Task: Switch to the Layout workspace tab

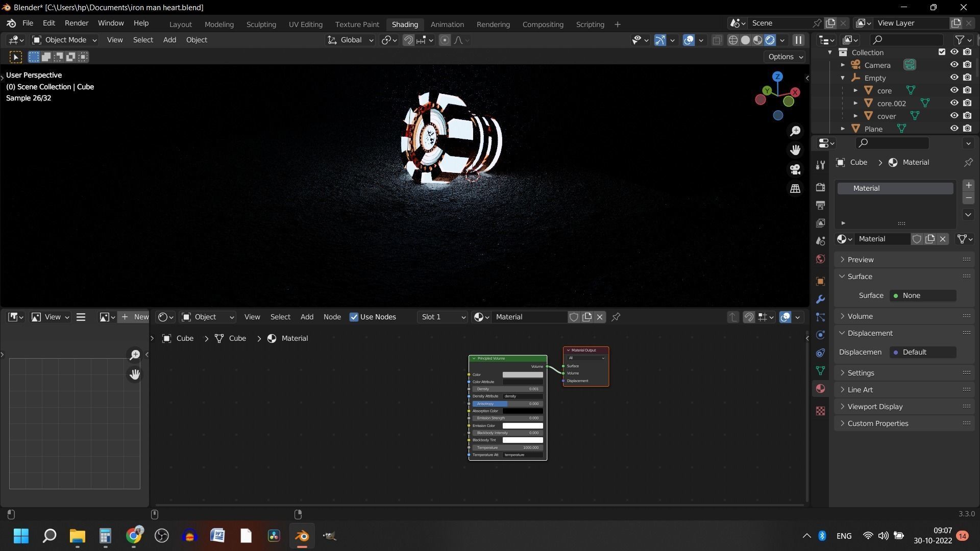Action: [181, 24]
